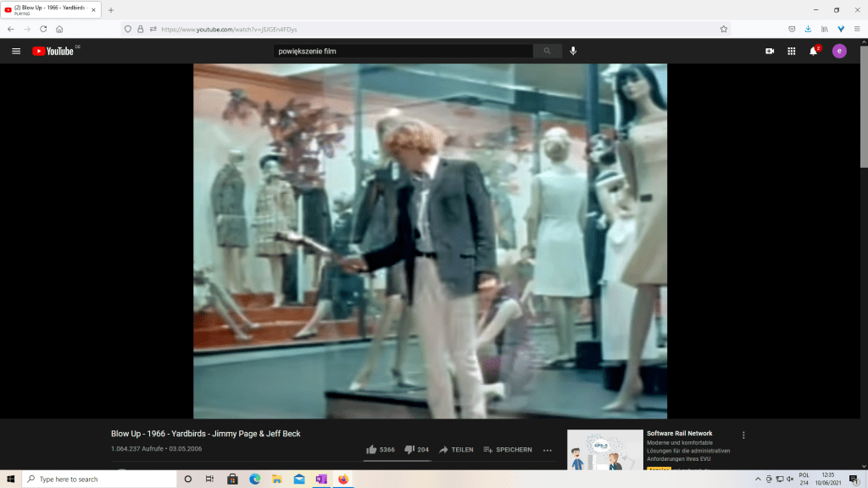Click Teilen to share the video
This screenshot has height=488, width=868.
pos(456,449)
